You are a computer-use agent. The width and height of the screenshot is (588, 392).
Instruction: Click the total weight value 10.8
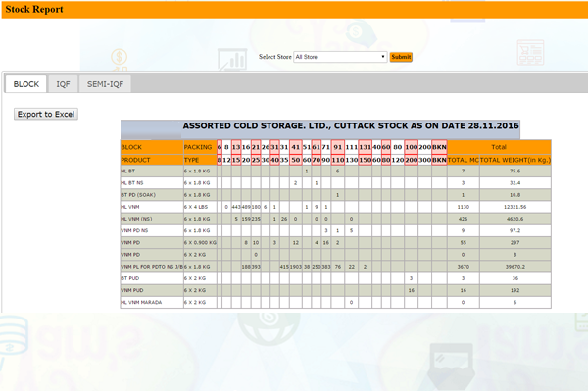click(x=514, y=195)
